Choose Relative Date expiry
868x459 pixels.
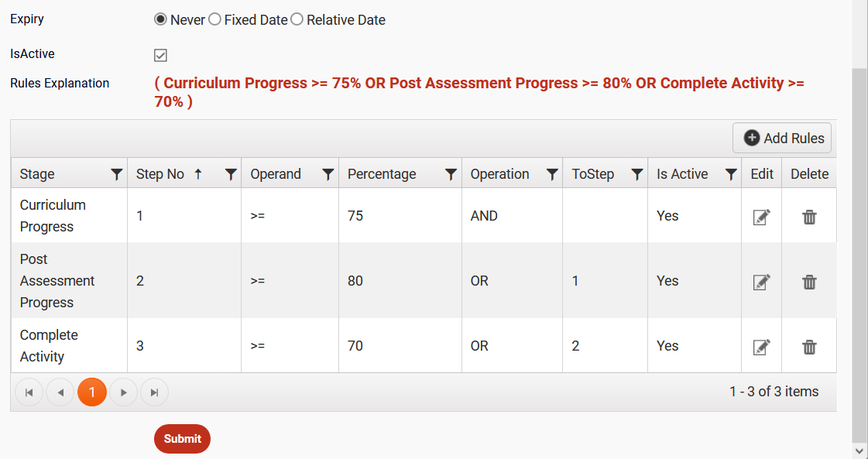click(x=297, y=20)
